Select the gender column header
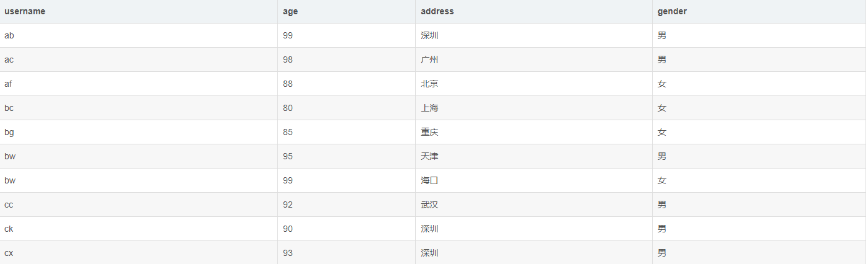868x264 pixels. coord(672,11)
